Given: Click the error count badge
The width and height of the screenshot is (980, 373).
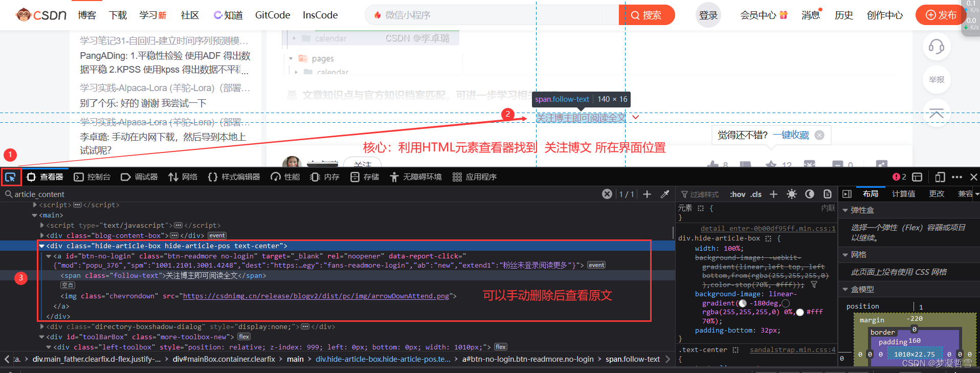Looking at the screenshot, I should [899, 177].
